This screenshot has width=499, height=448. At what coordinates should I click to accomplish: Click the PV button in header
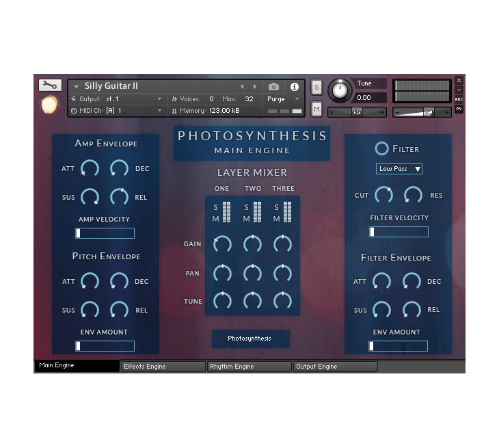(459, 109)
